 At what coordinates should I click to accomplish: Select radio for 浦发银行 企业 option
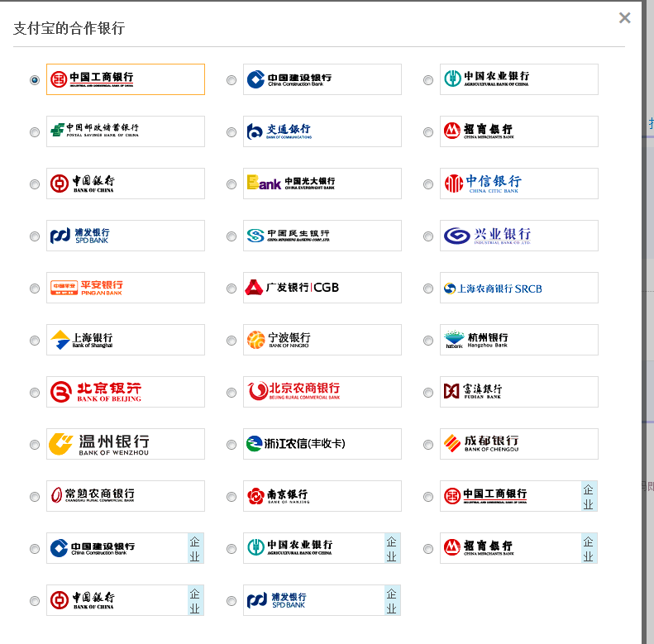click(x=232, y=601)
